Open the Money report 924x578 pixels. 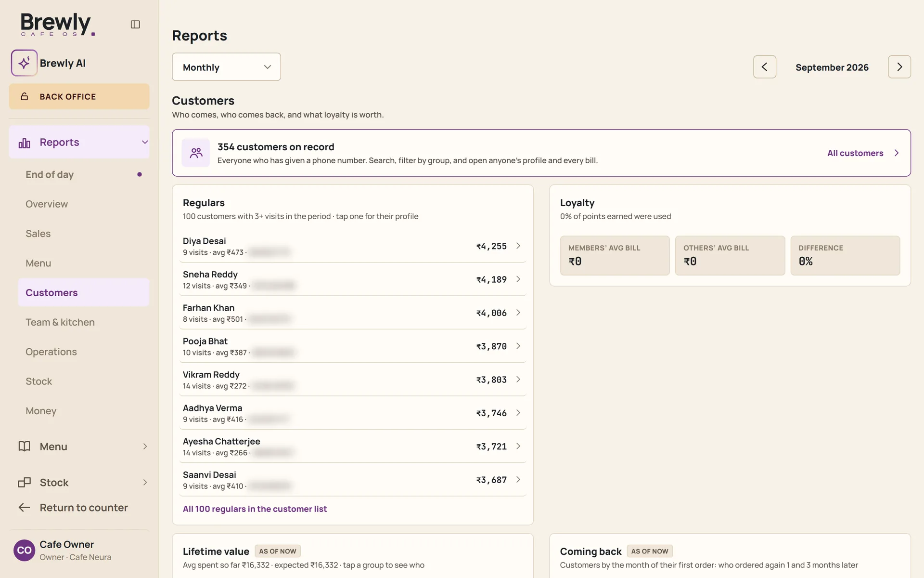(x=84, y=411)
